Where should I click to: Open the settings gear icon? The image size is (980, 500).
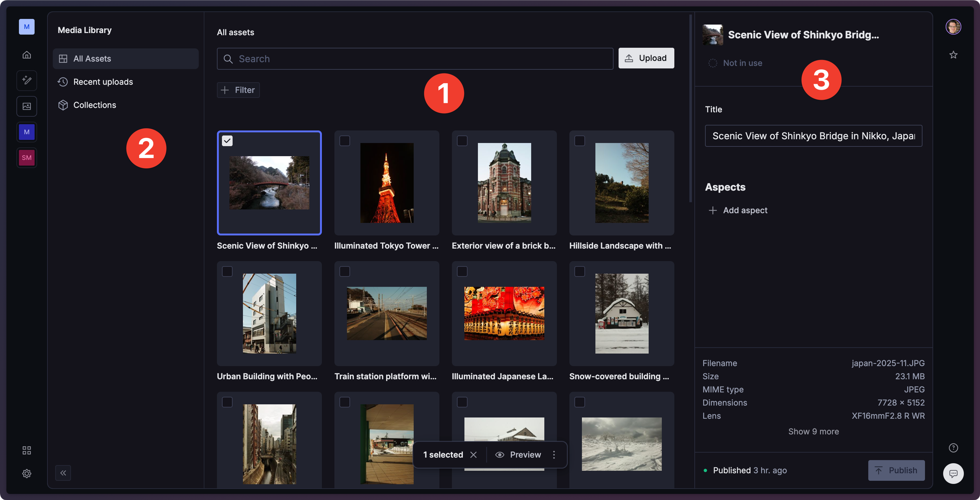(27, 473)
